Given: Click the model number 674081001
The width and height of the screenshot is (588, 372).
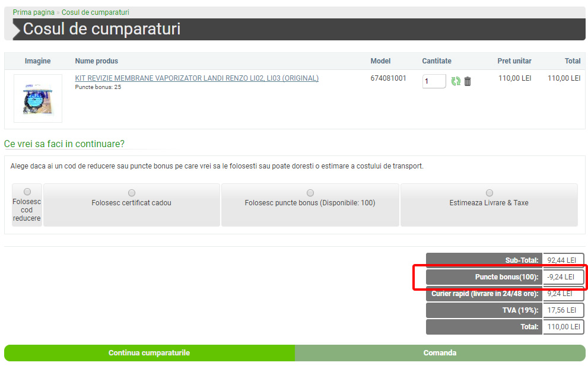Looking at the screenshot, I should pyautogui.click(x=388, y=78).
